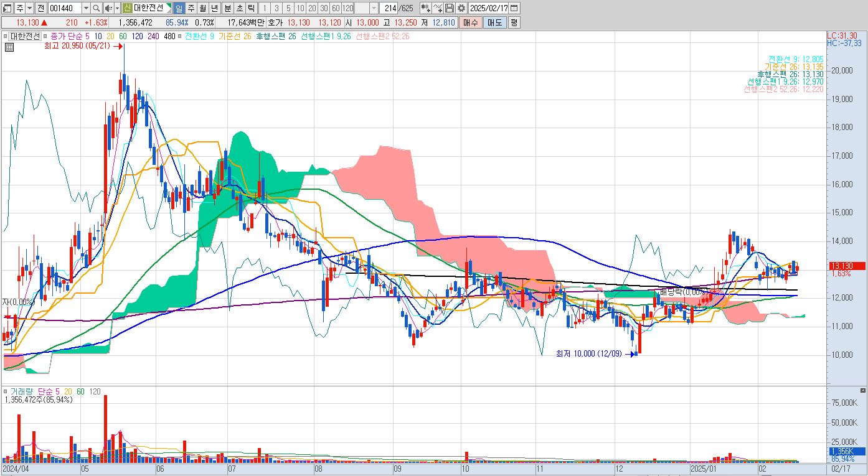Viewport: 868px width, 476px height.
Task: Choose the 60 interval preset
Action: point(336,8)
